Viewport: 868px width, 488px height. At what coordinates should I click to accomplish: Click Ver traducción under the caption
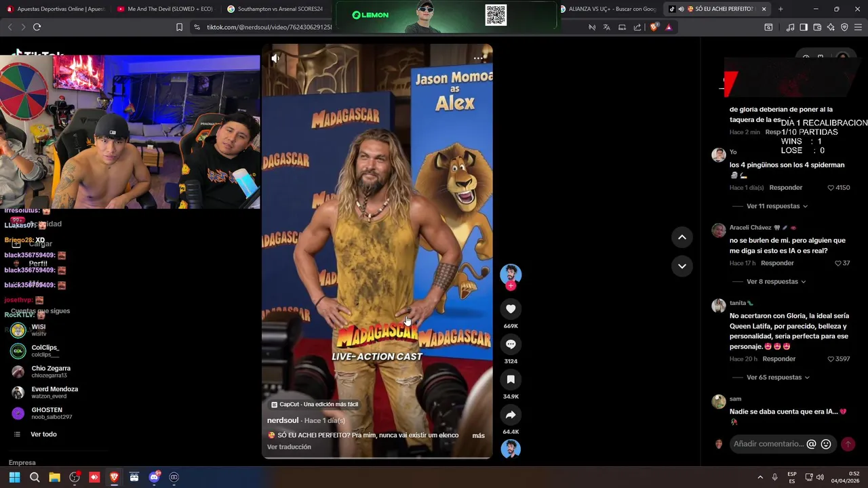coord(289,447)
